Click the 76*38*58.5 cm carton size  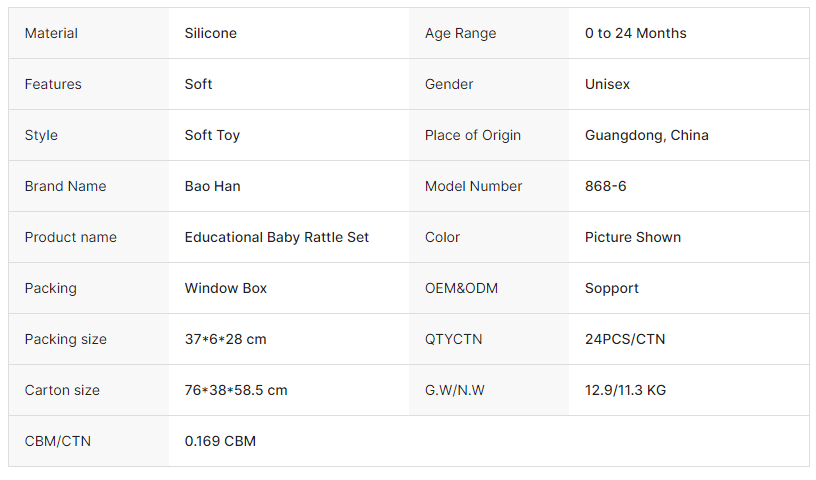236,390
